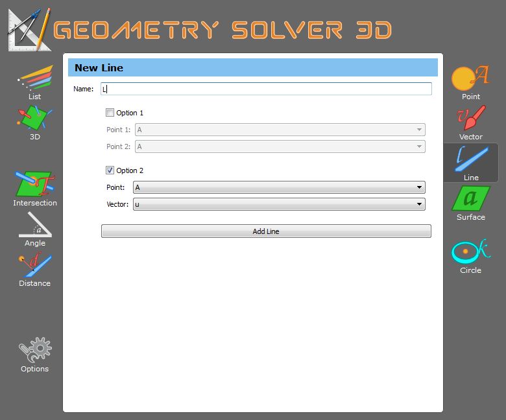Expand the Point dropdown under Option 2

[x=279, y=187]
